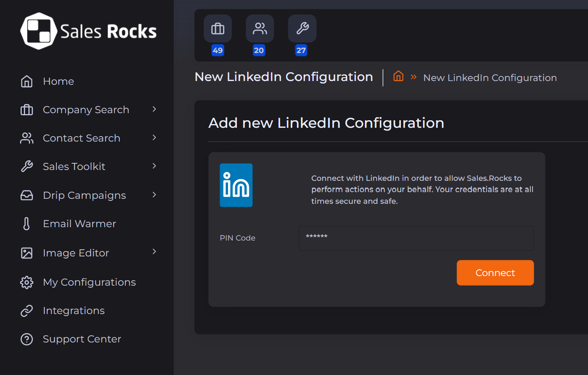Expand the Image Editor submenu chevron
The height and width of the screenshot is (375, 588).
click(x=155, y=251)
